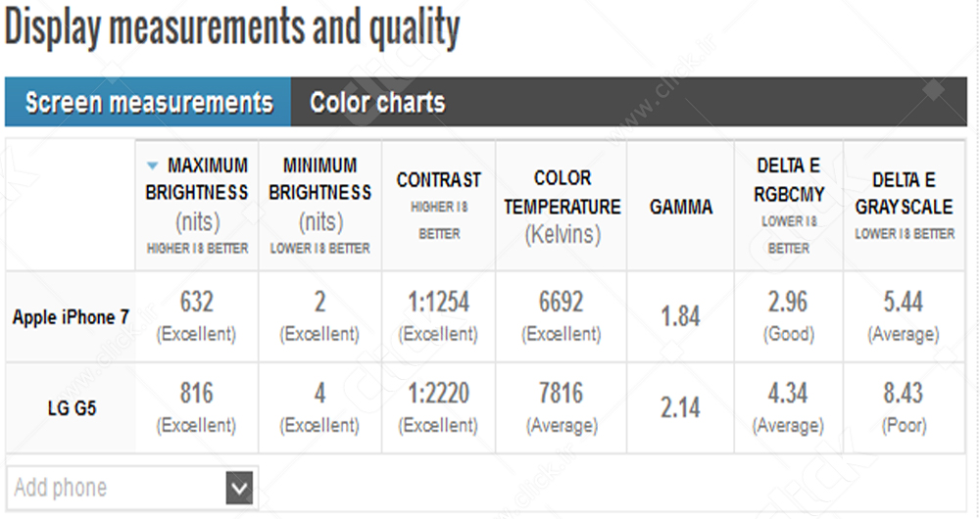980x519 pixels.
Task: Click iPhone 7 maximum brightness value 632
Action: (x=197, y=303)
